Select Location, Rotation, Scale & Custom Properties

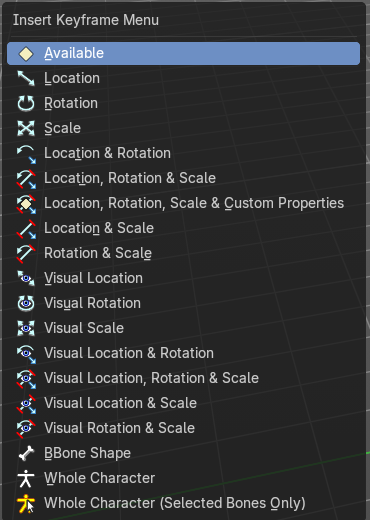(x=183, y=203)
